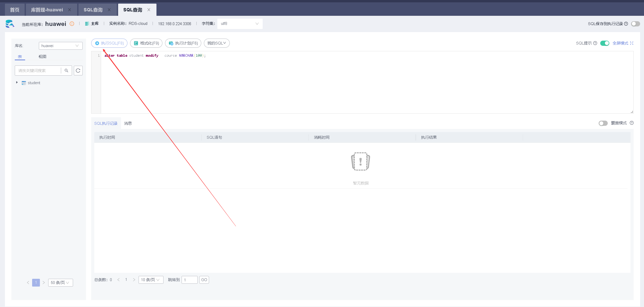Image resolution: width=644 pixels, height=307 pixels.
Task: Click the orange info icon beside huawei
Action: pos(72,24)
